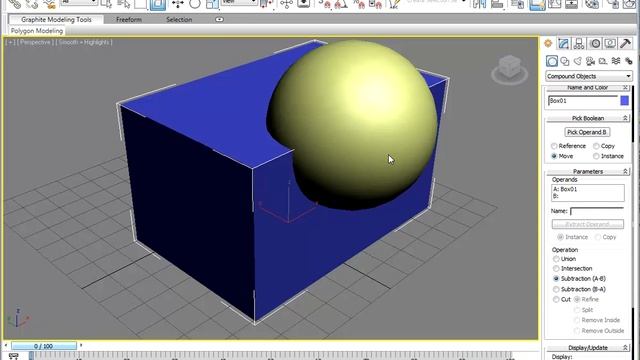
Task: Click the operand Name input field
Action: (597, 211)
